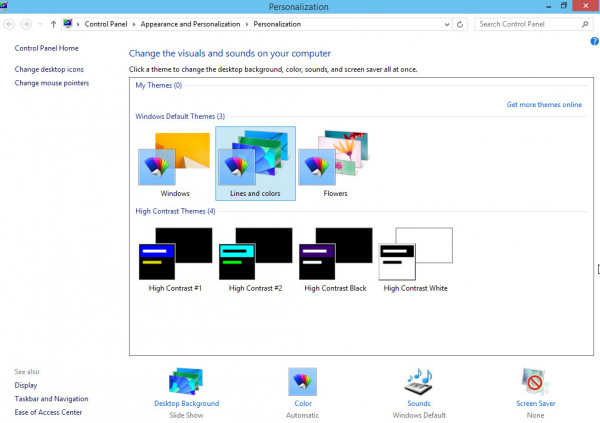Restore down the Personalization window
Image resolution: width=600 pixels, height=423 pixels.
564,6
